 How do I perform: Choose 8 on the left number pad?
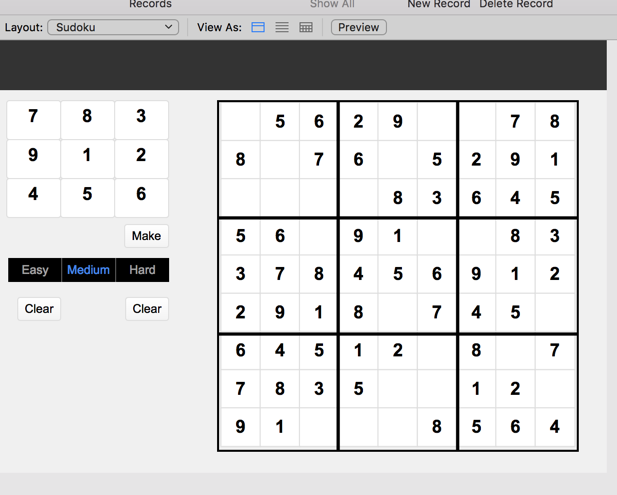pyautogui.click(x=87, y=120)
